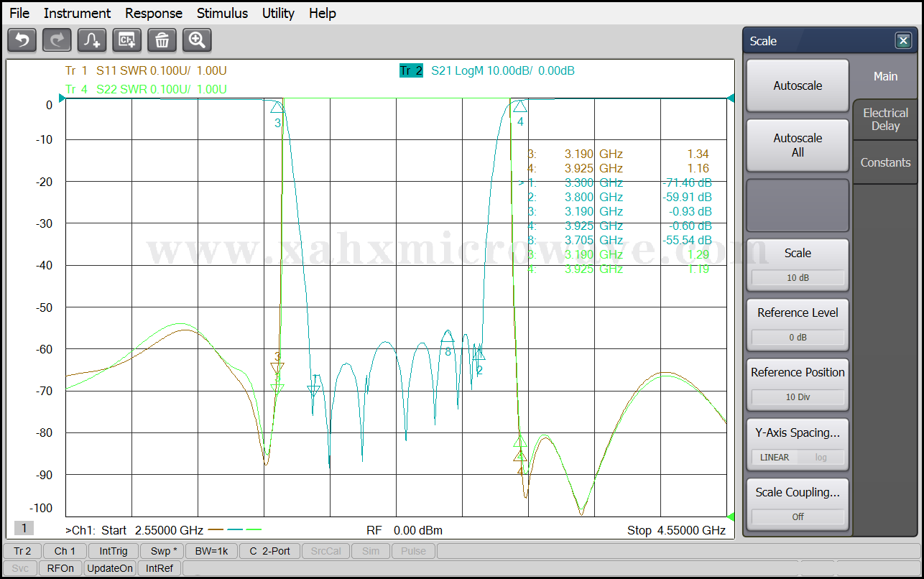Image resolution: width=924 pixels, height=579 pixels.
Task: Click the Swp * status button
Action: pos(162,551)
